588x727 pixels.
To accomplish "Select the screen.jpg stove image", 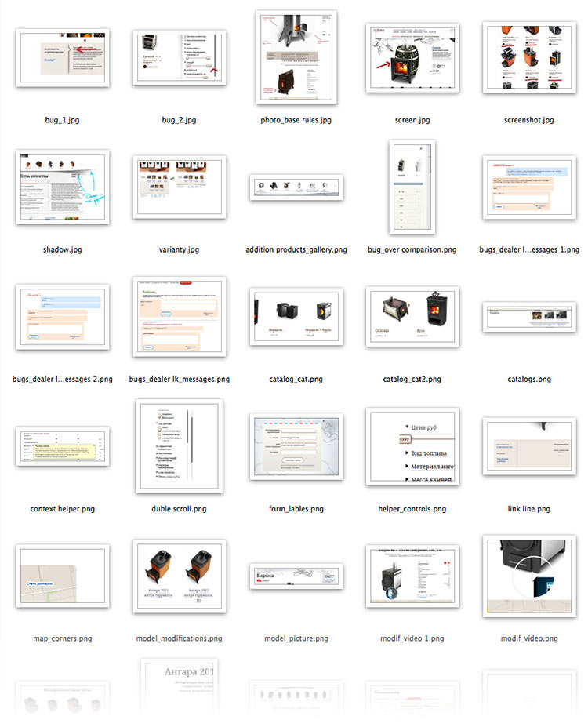I will pyautogui.click(x=412, y=58).
